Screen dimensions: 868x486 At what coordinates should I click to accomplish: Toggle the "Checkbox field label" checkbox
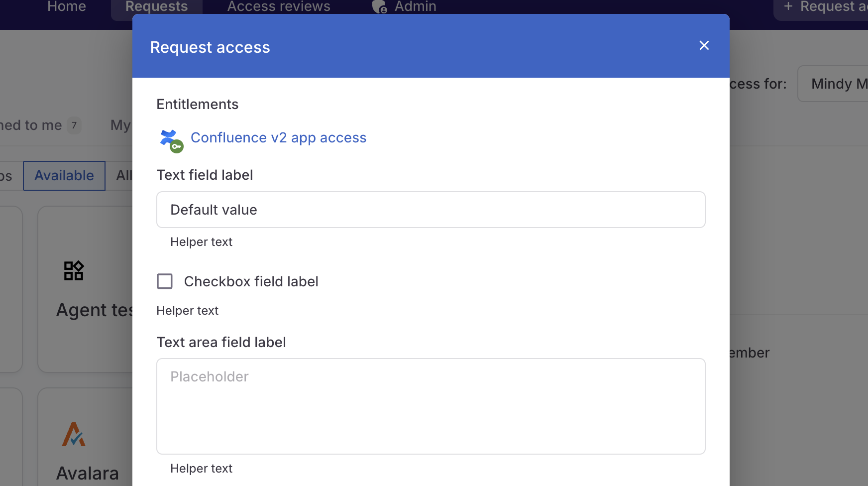(164, 281)
